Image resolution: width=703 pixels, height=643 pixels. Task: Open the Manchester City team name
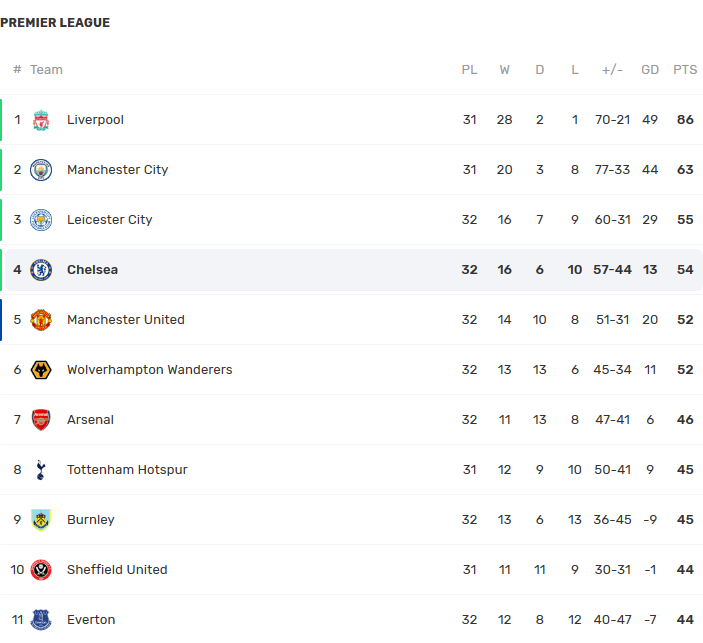pyautogui.click(x=117, y=170)
